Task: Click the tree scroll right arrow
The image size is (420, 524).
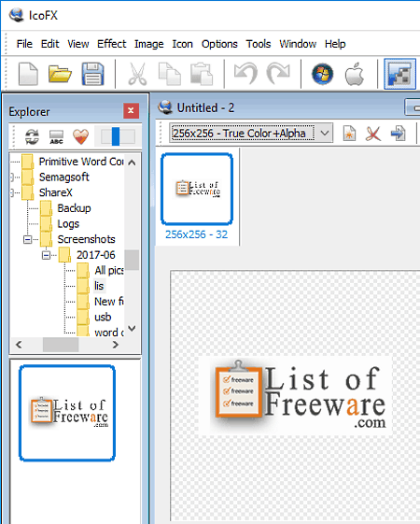Action: pyautogui.click(x=116, y=345)
